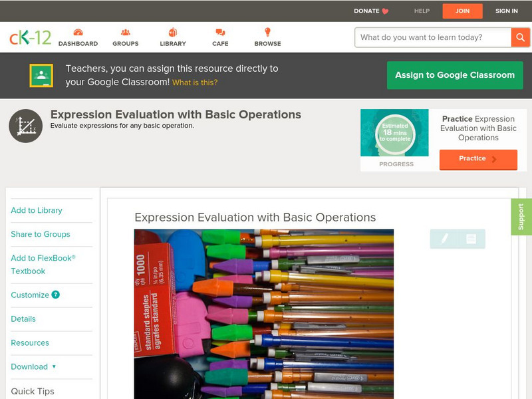Viewport: 532px width, 399px height.
Task: Focus the 'What do you want to learn today?' search field
Action: [433, 37]
